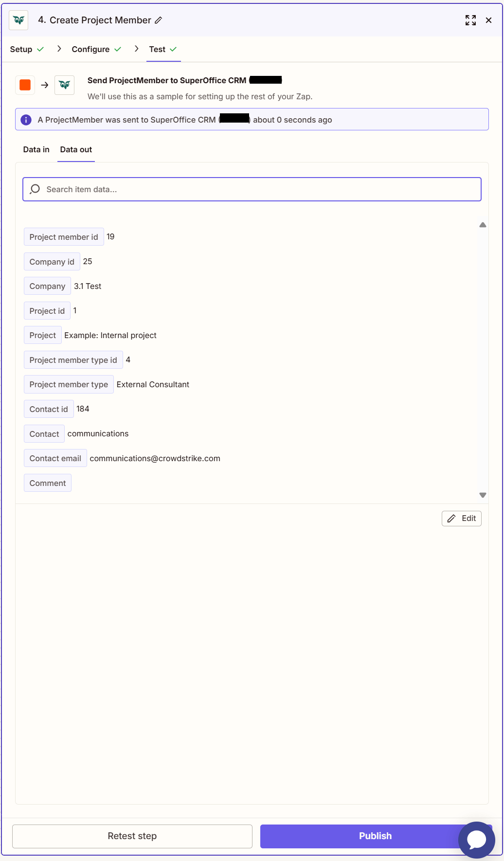Close the Create Project Member panel
Image resolution: width=504 pixels, height=861 pixels.
click(488, 20)
